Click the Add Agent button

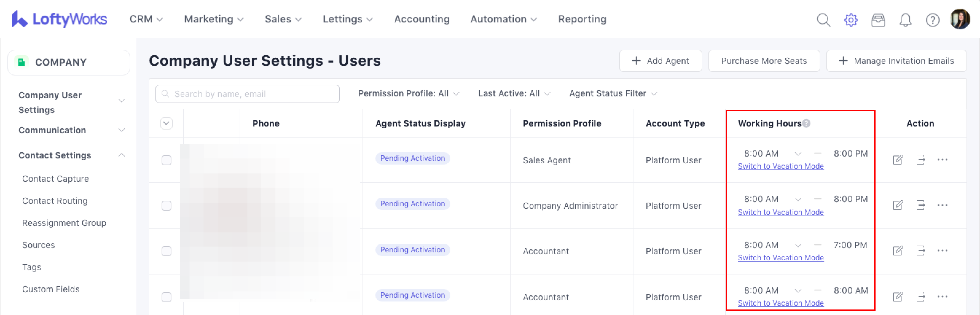point(661,61)
